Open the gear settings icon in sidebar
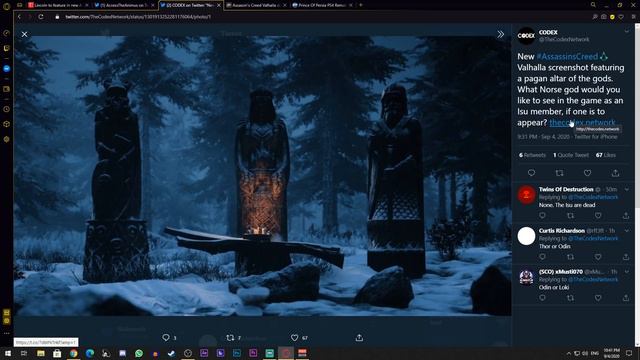This screenshot has width=640, height=360. coord(7,139)
